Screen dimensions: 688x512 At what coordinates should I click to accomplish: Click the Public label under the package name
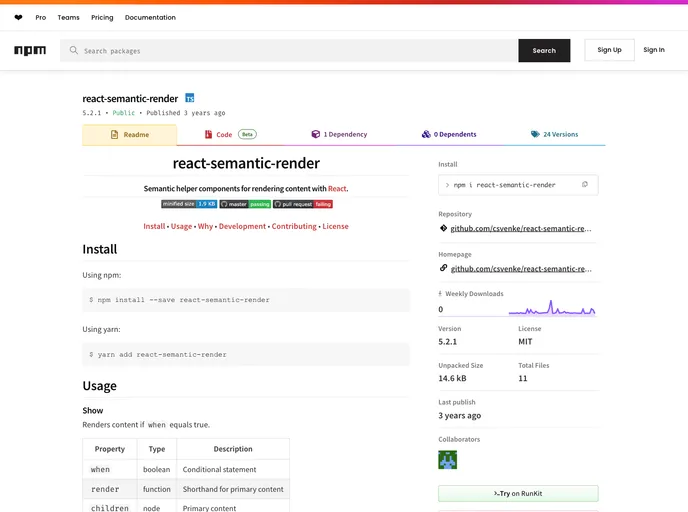coord(124,113)
